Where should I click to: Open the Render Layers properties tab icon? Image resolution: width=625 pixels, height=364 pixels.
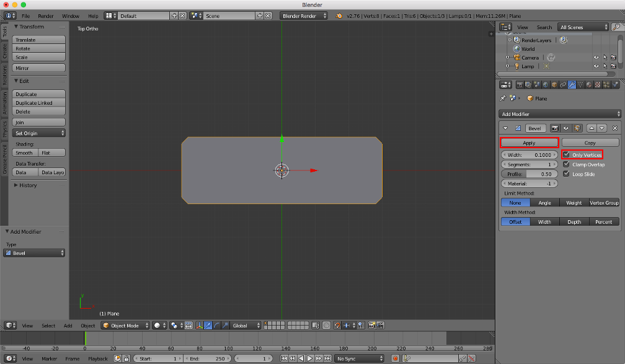(528, 84)
